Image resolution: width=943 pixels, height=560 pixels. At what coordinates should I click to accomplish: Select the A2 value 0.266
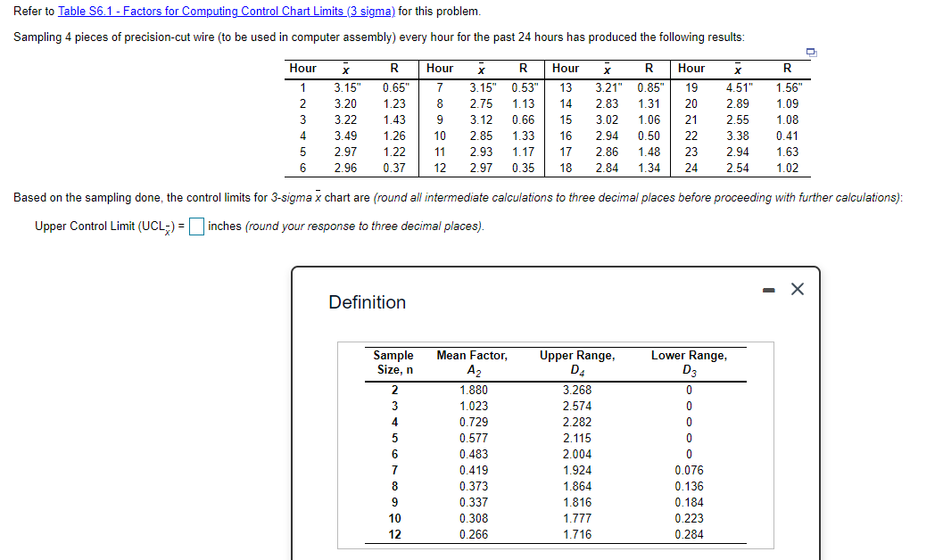click(x=474, y=535)
